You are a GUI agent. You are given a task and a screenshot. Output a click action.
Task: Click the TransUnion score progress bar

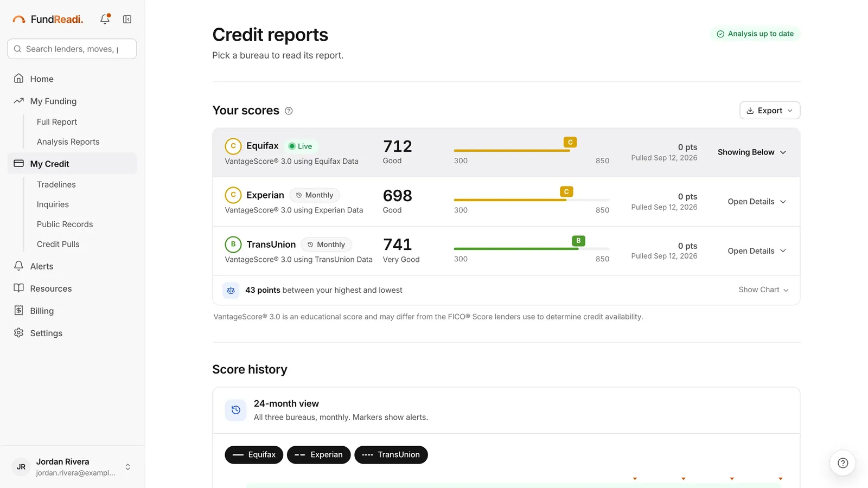click(532, 249)
